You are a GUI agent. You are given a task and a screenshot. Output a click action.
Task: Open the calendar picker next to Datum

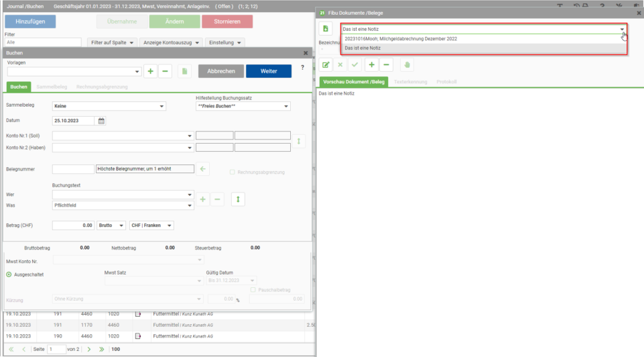tap(101, 121)
